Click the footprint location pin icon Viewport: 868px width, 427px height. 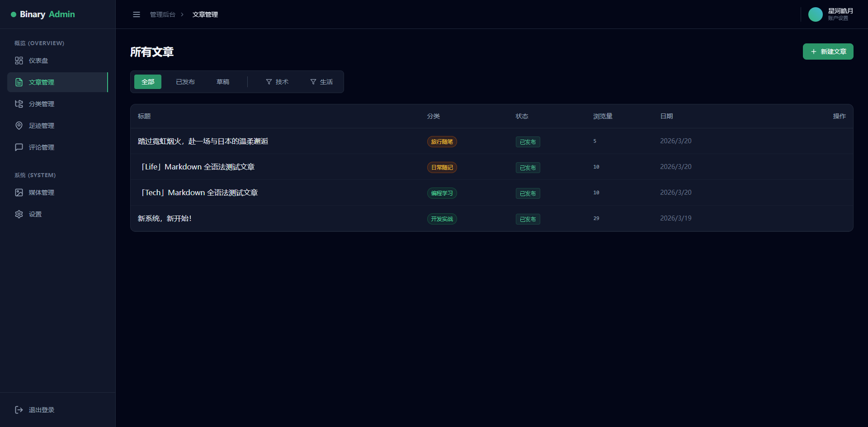point(19,126)
